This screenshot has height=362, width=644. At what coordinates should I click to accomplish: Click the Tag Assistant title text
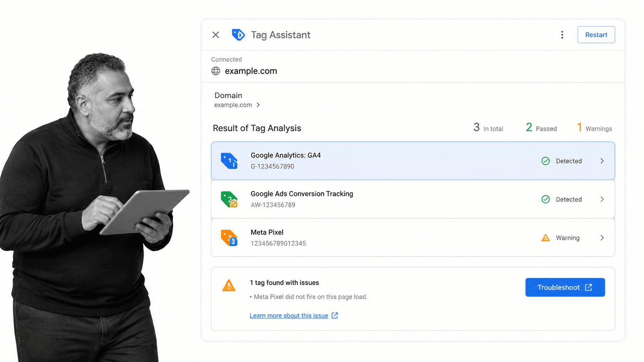point(280,35)
